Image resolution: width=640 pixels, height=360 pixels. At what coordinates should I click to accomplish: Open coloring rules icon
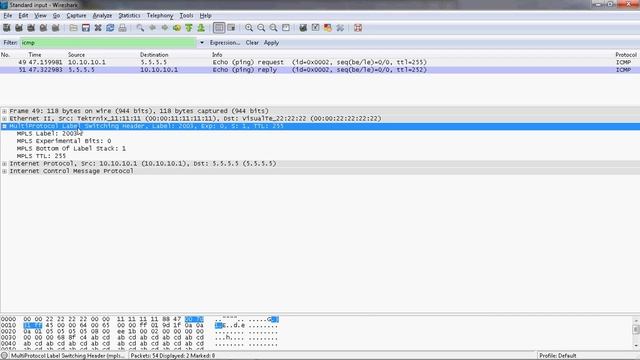(x=328, y=28)
